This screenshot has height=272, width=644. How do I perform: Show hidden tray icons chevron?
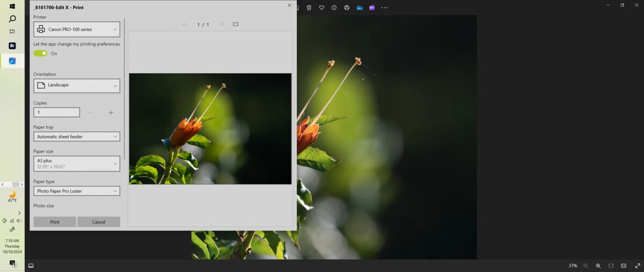tap(19, 213)
